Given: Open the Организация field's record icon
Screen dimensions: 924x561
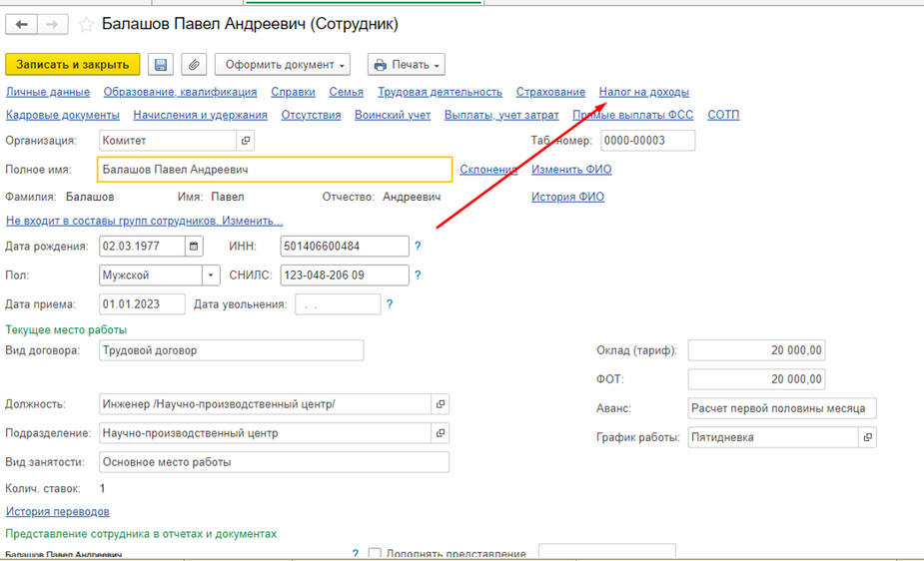Looking at the screenshot, I should click(246, 142).
